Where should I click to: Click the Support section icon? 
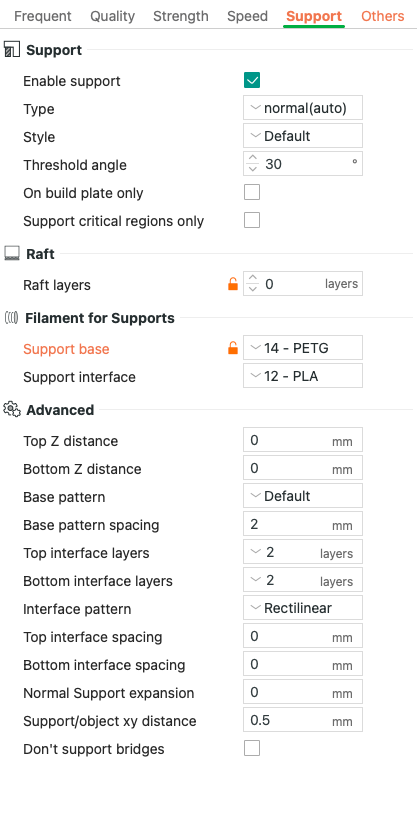(x=12, y=50)
